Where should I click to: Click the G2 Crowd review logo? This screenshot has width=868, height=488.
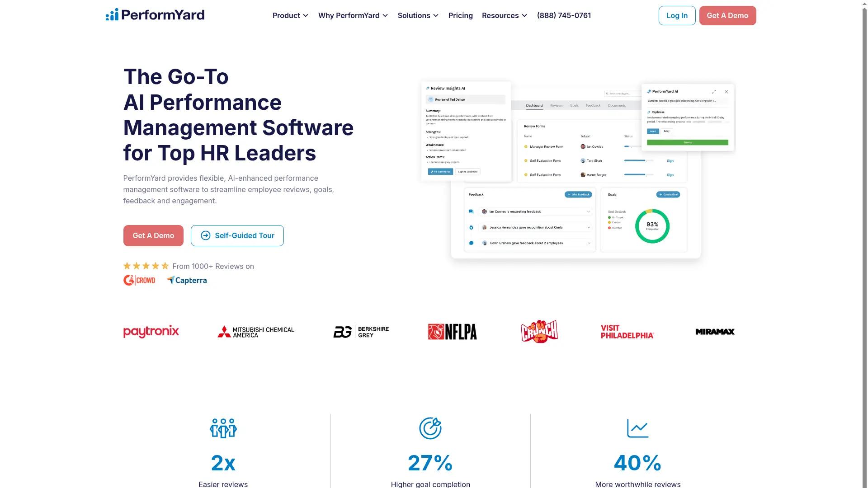click(139, 280)
